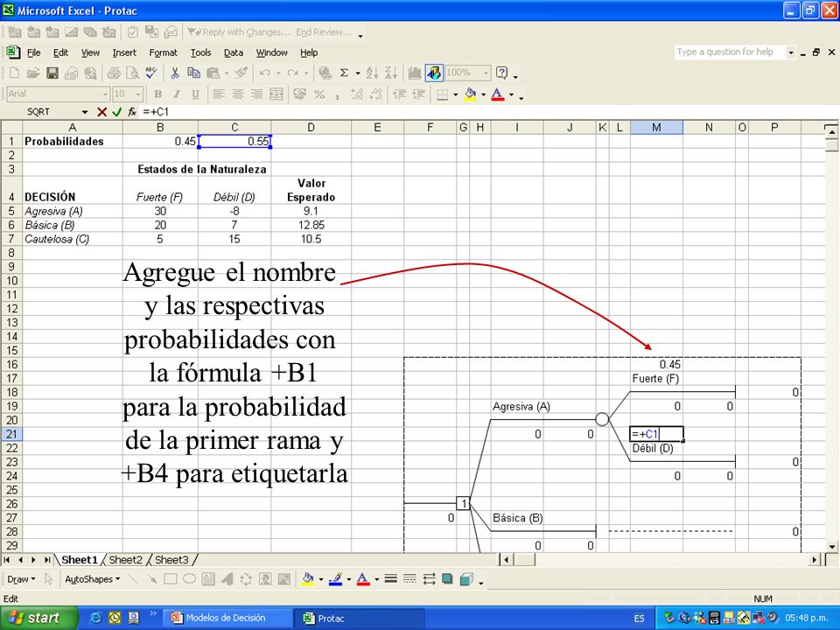Click the Insert Function fx icon
Viewport: 840px width, 630px height.
[132, 112]
